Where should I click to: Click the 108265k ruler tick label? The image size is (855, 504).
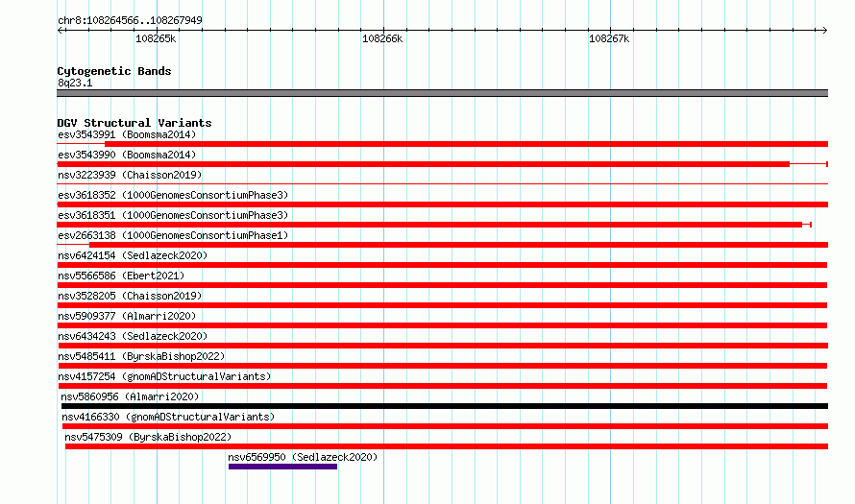coord(156,38)
